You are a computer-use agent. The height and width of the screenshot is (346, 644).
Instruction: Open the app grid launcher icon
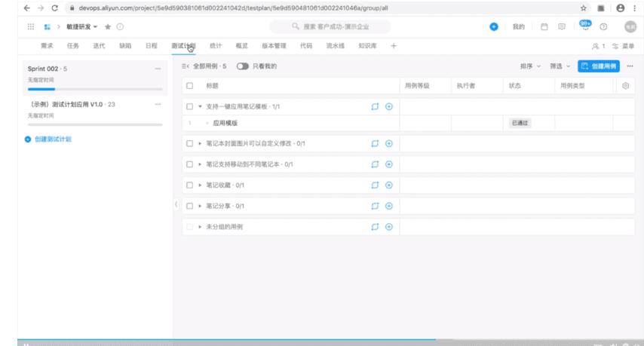point(31,26)
